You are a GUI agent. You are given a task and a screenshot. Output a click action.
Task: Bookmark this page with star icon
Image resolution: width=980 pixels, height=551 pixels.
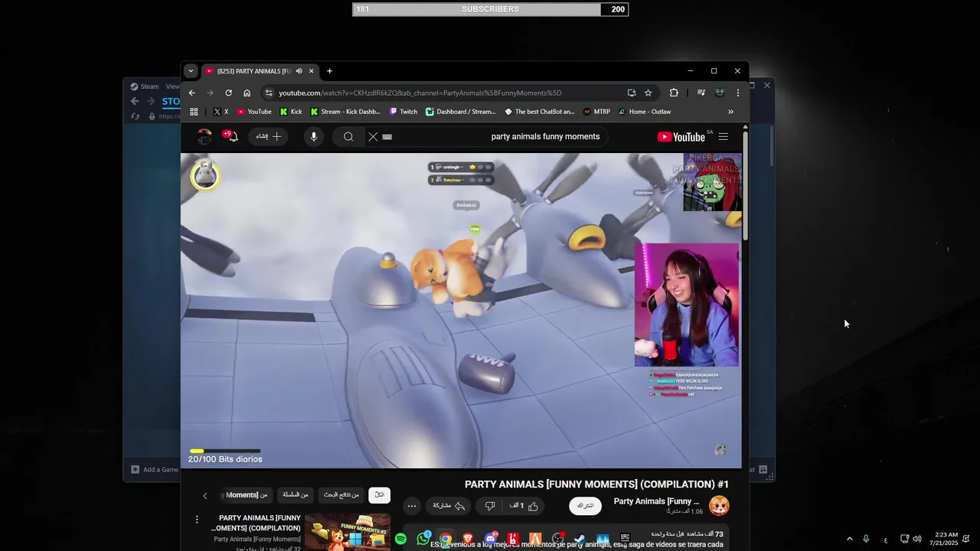[648, 93]
